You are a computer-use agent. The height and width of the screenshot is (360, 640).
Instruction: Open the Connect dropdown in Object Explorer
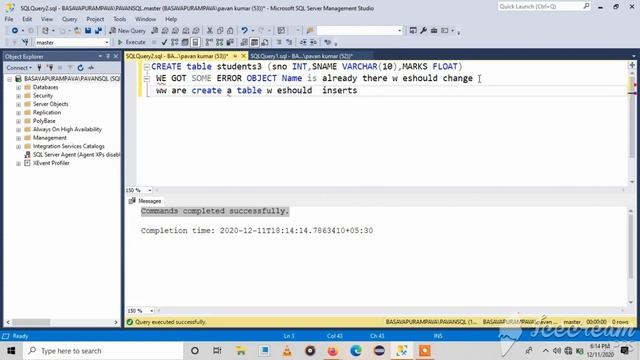(x=19, y=68)
